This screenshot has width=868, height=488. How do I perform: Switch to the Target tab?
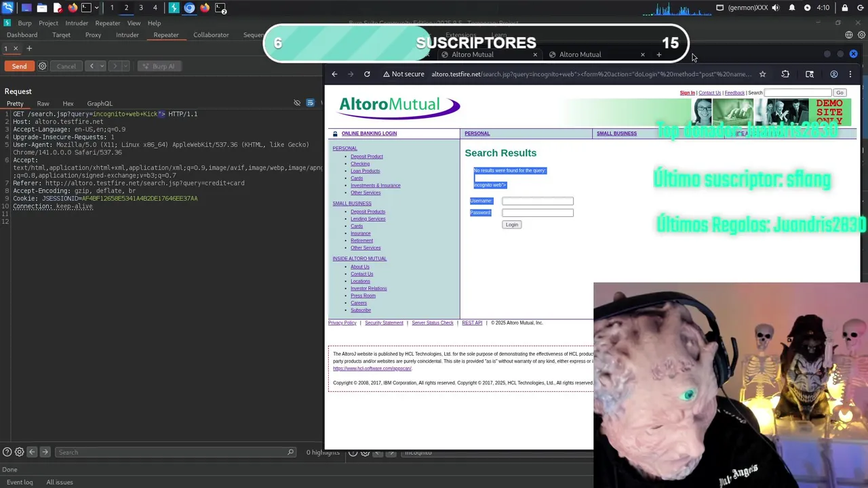(x=61, y=35)
